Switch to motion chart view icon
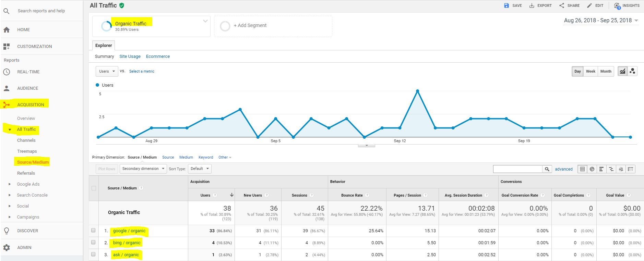Screen dimensions: 644x261 632,71
